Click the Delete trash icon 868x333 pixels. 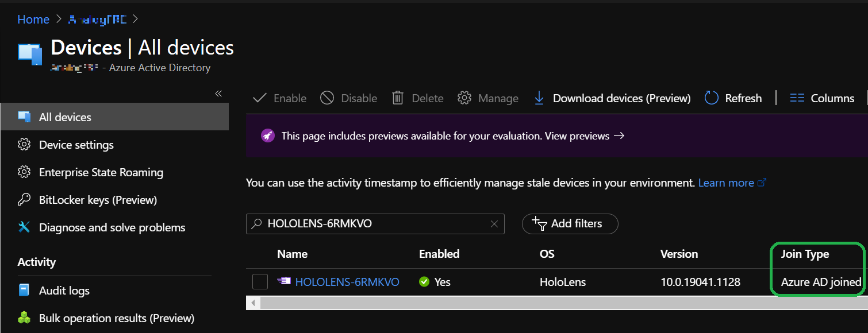(x=397, y=98)
